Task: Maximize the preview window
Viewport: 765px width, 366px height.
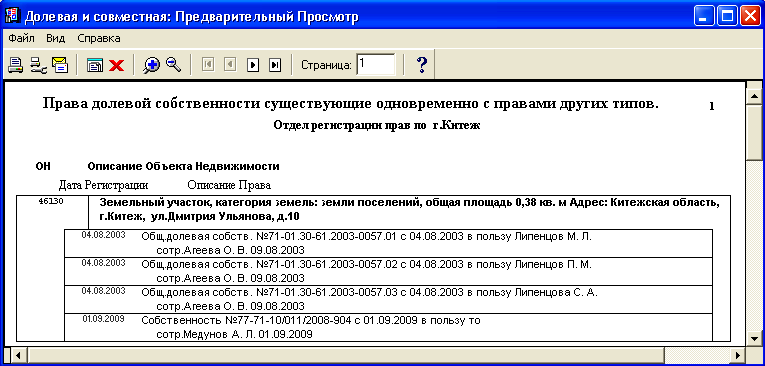Action: click(x=727, y=17)
